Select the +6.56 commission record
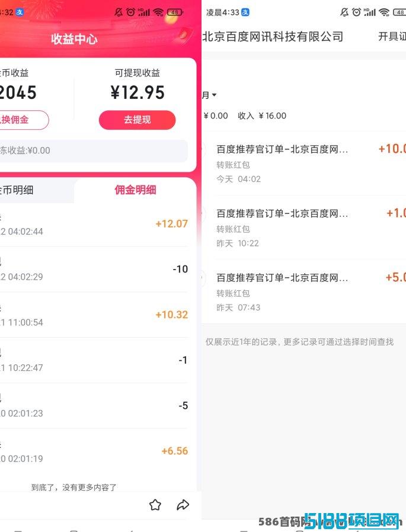The image size is (406, 532). click(x=94, y=451)
